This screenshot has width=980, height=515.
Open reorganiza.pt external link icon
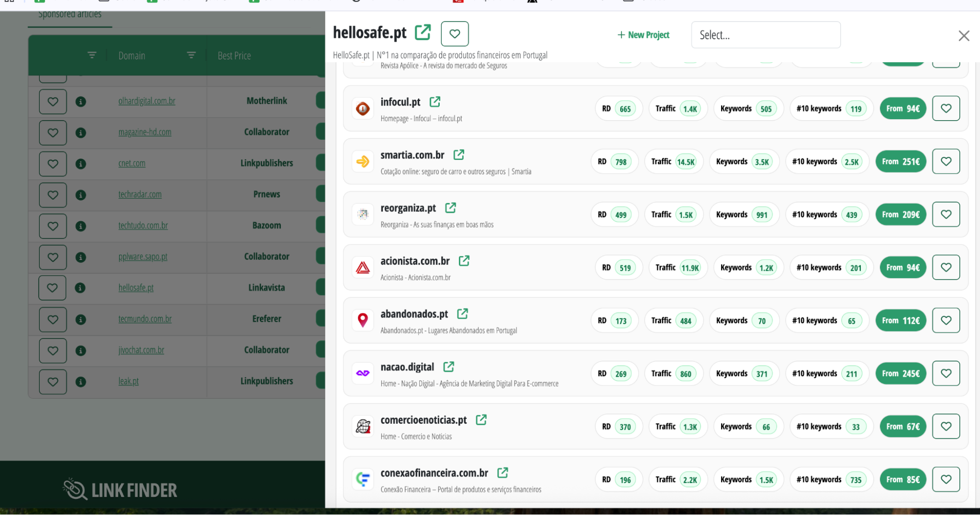(451, 207)
